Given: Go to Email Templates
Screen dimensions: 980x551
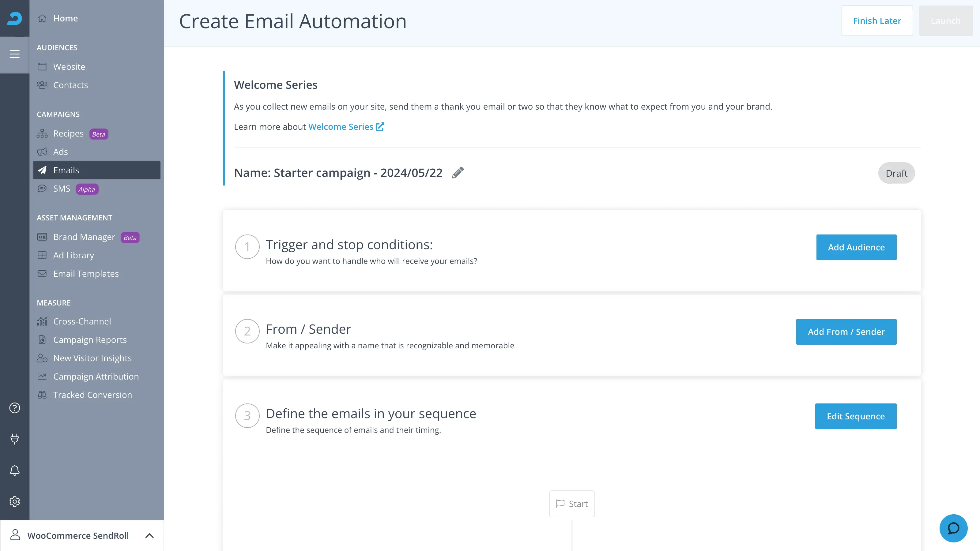Looking at the screenshot, I should pyautogui.click(x=86, y=273).
